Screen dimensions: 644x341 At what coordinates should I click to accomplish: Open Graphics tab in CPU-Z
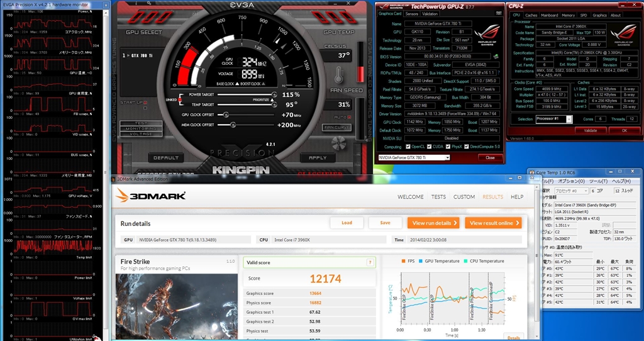599,15
